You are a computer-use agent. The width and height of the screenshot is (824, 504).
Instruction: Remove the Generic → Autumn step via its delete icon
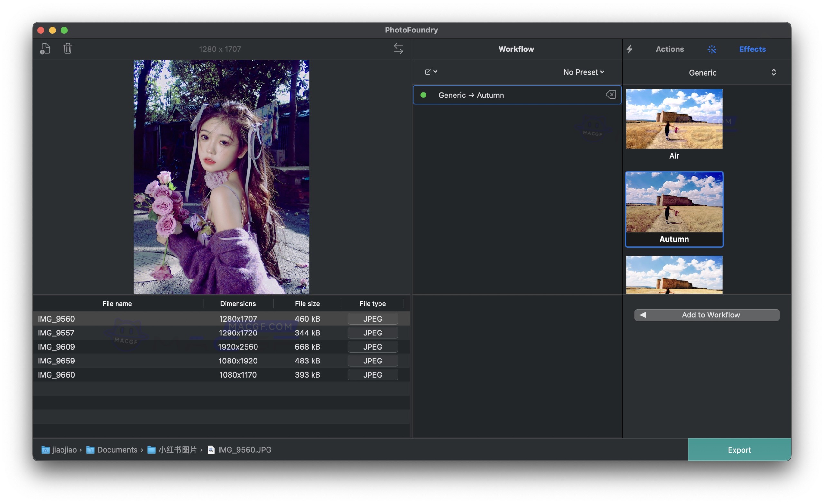(x=611, y=95)
